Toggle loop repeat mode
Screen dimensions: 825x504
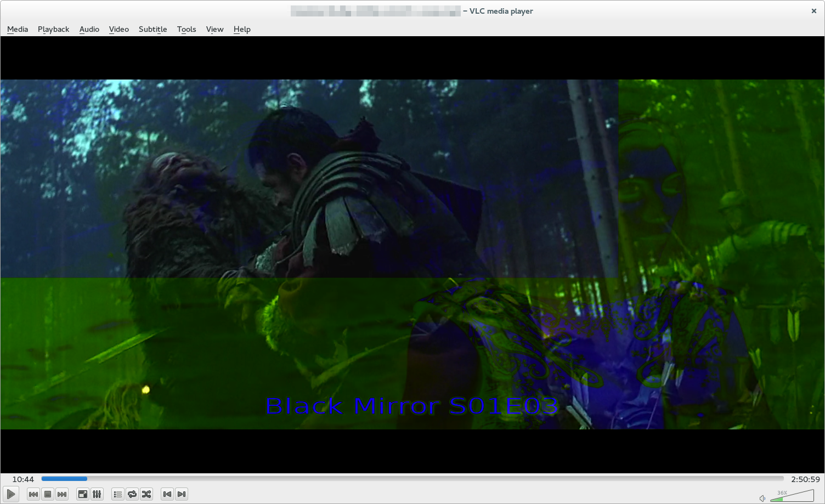click(x=132, y=494)
